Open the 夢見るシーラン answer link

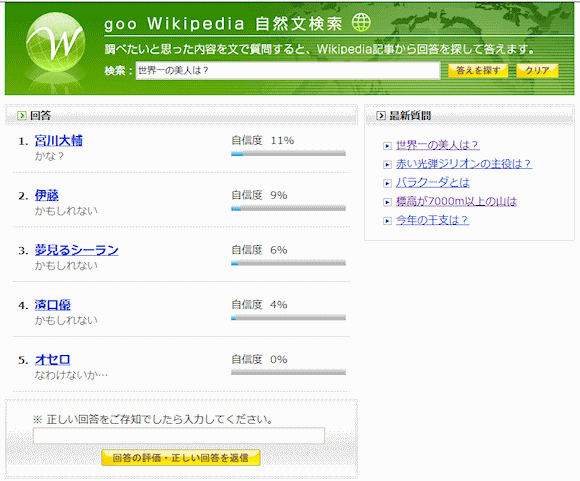pos(77,250)
